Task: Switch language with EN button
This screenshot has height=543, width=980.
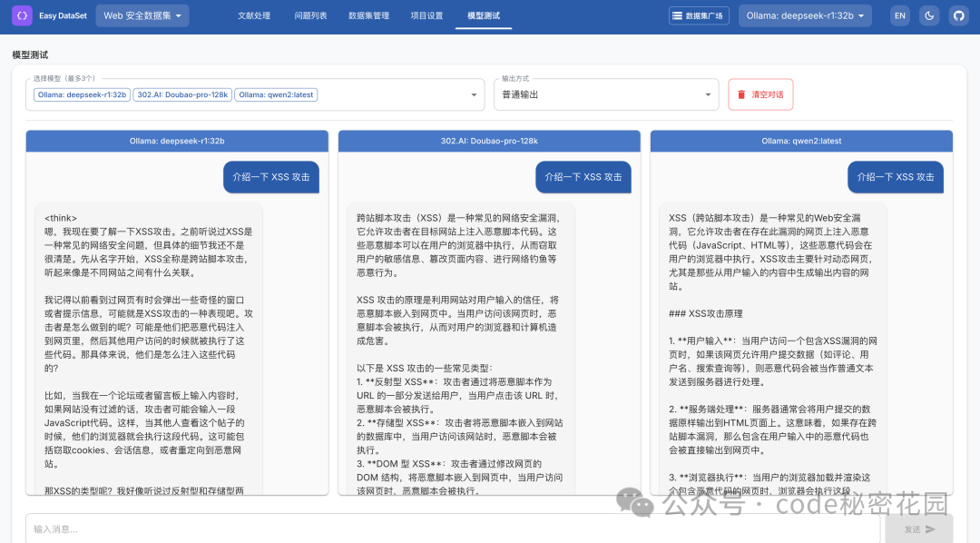Action: [x=900, y=15]
